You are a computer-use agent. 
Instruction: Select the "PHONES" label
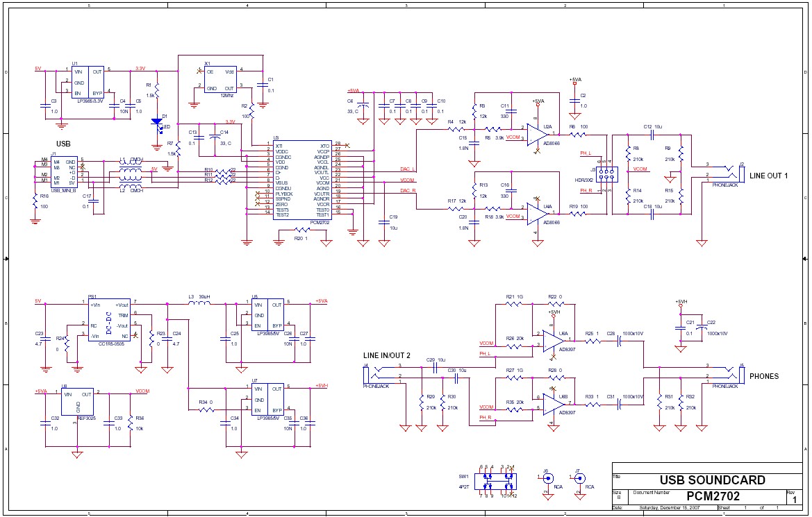click(x=764, y=376)
